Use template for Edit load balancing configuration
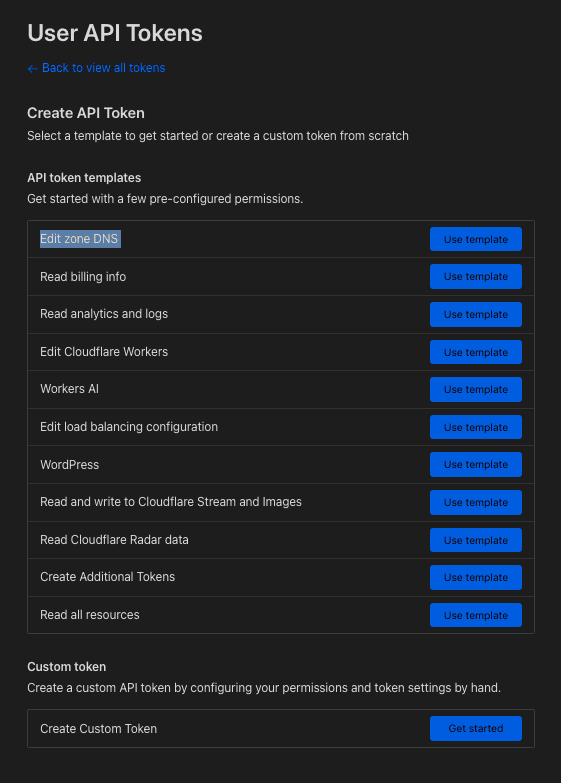 pos(476,427)
